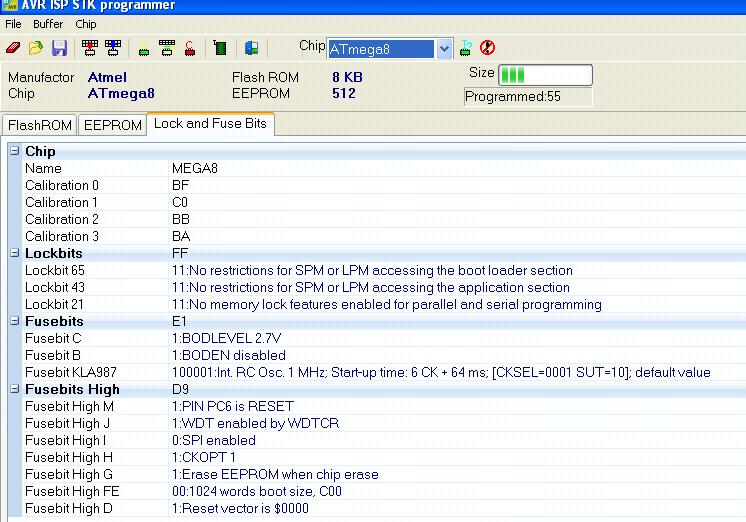Open the File menu
Screen dimensions: 746x522
click(x=13, y=24)
